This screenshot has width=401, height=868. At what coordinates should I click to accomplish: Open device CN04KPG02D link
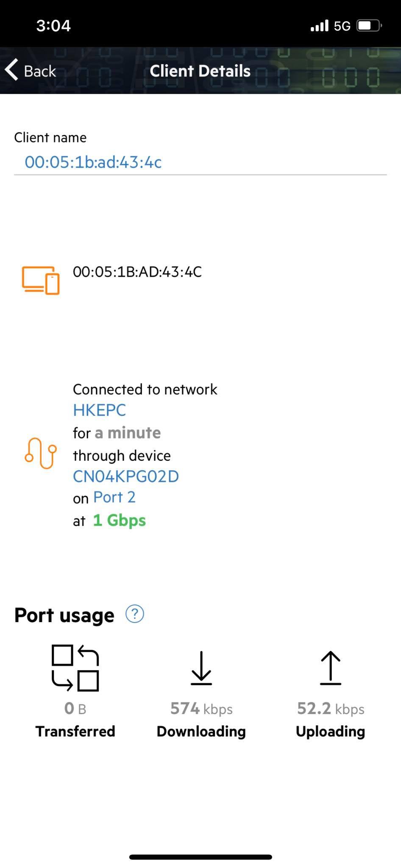tap(126, 476)
